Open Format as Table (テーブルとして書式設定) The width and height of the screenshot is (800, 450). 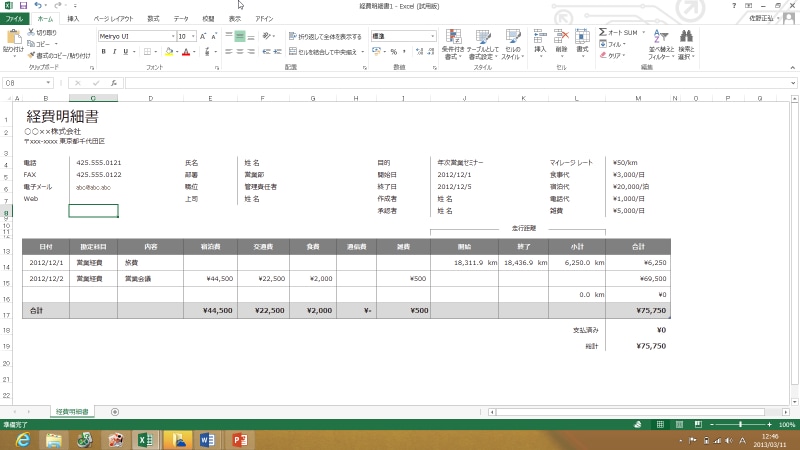(x=483, y=45)
